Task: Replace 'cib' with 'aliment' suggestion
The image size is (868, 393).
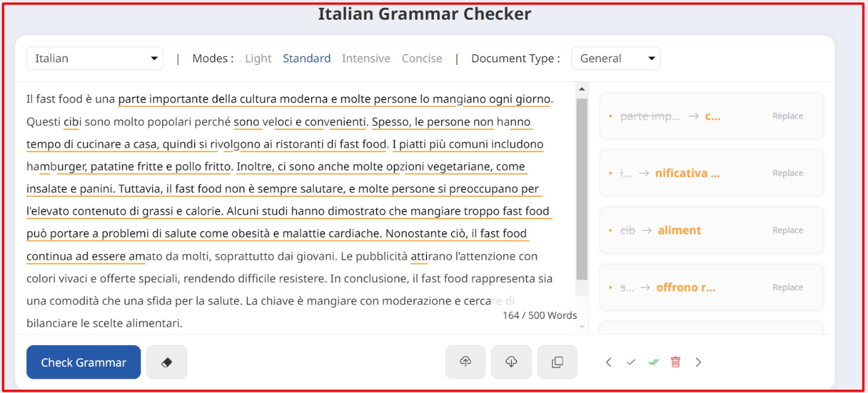Action: pyautogui.click(x=787, y=230)
